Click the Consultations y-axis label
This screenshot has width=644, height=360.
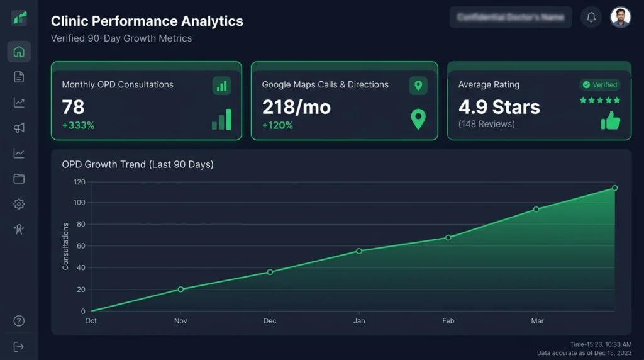[65, 247]
